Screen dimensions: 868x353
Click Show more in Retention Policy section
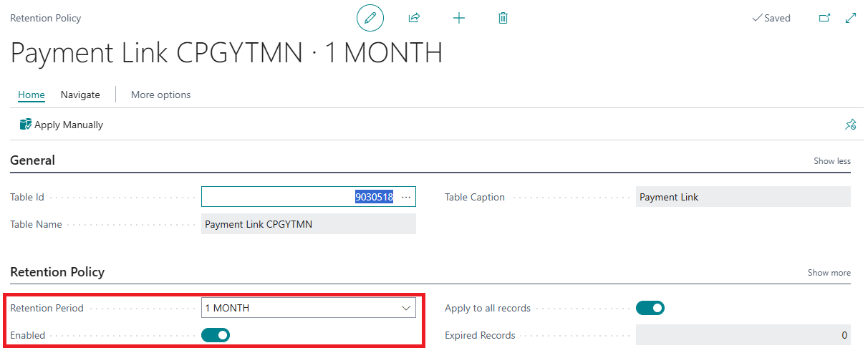pos(829,273)
